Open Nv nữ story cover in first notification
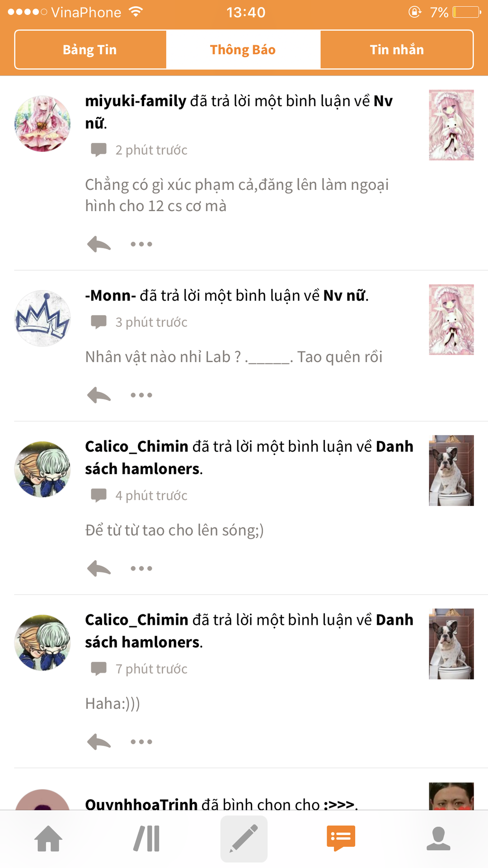 click(x=451, y=125)
